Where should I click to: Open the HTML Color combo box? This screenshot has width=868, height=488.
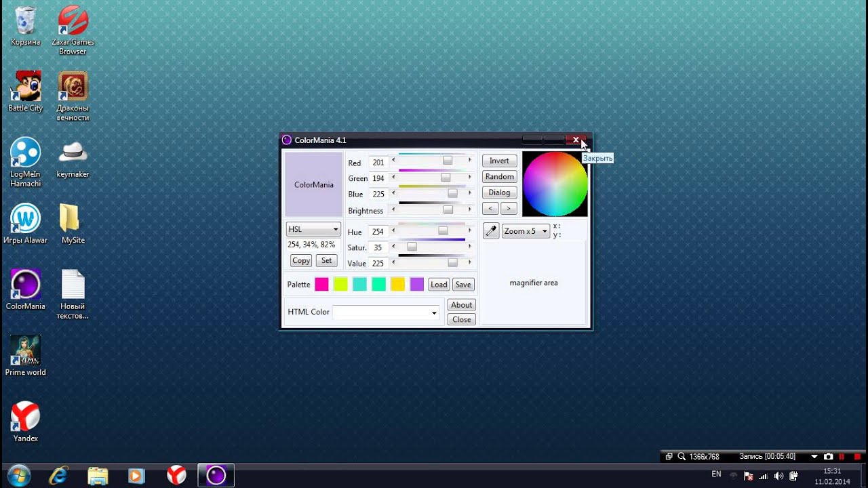[386, 312]
